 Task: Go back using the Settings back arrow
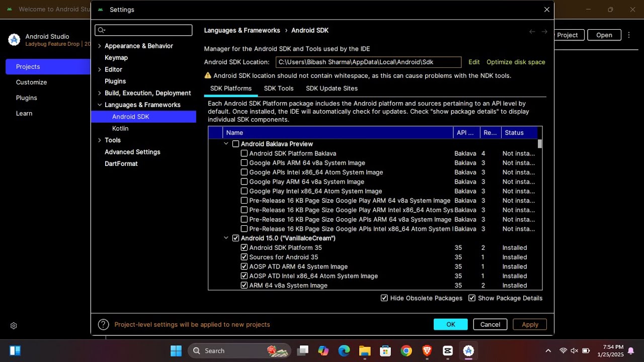point(532,32)
